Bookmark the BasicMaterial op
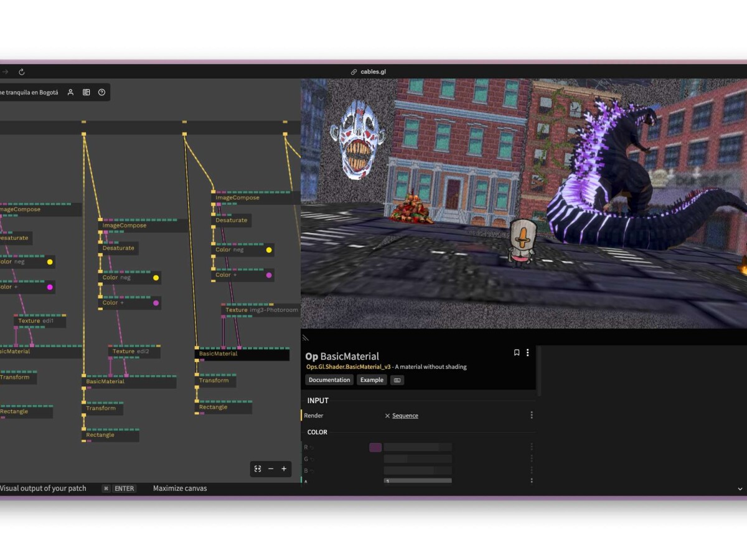Viewport: 747px width, 560px height. click(x=517, y=353)
